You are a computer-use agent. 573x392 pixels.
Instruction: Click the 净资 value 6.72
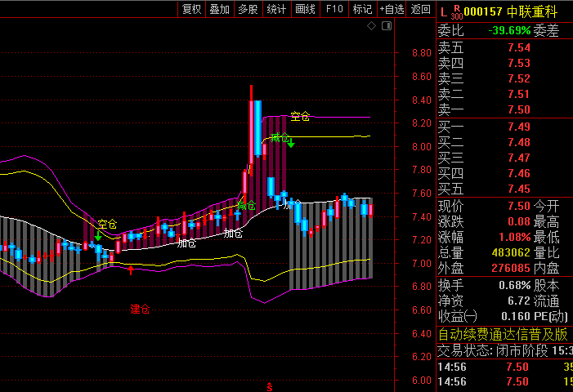point(519,301)
